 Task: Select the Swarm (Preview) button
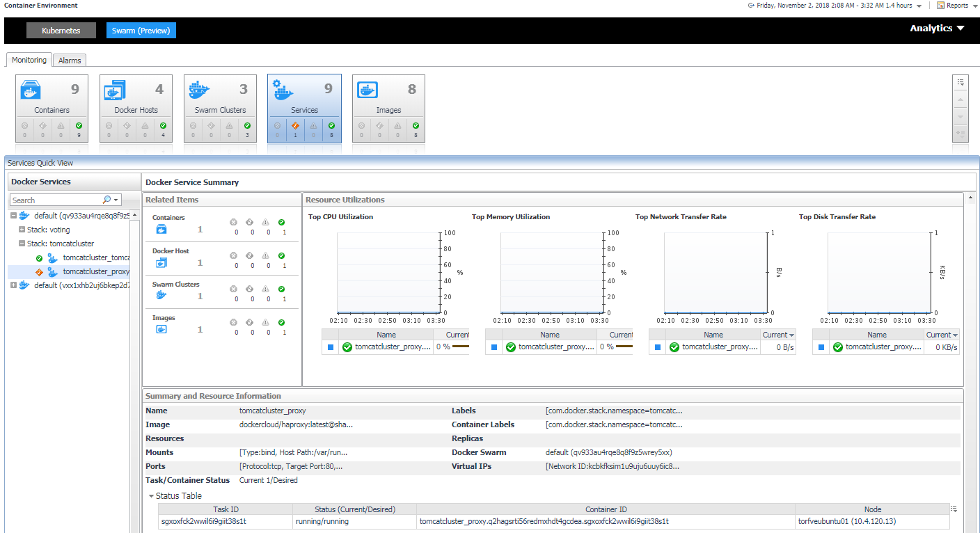tap(141, 31)
